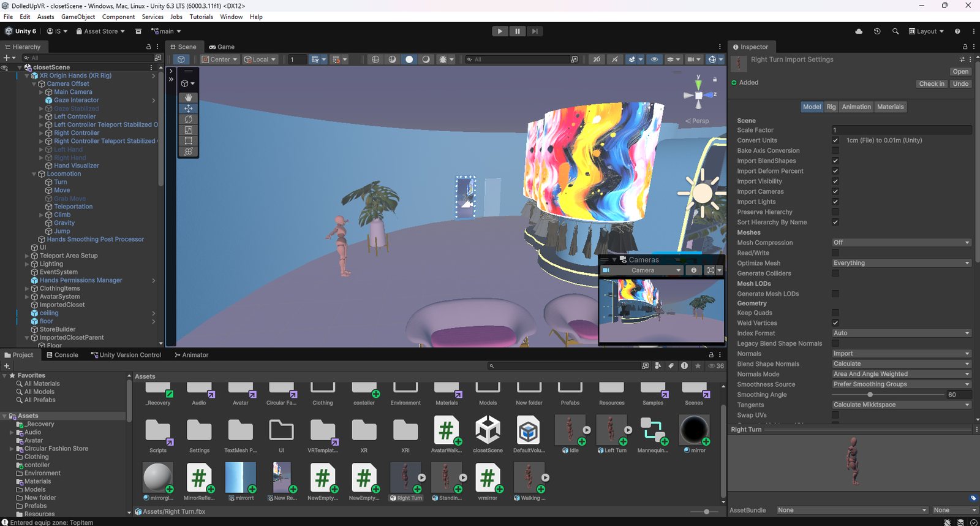Toggle Import Lights checkbox

pyautogui.click(x=835, y=202)
